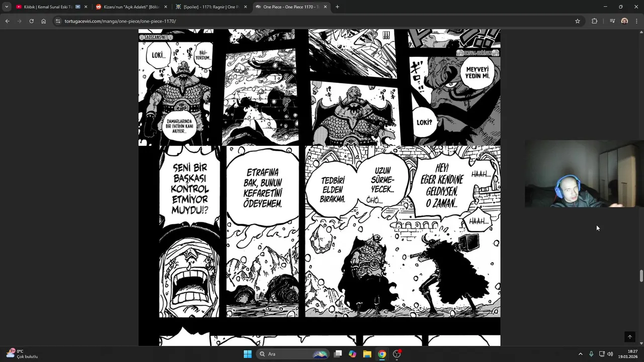Click the manga panel reading 'SENİ BİR BAŞKASI KONTROL ETMİYOR MUYDU'
Viewport: 644px width, 362px height.
point(189,232)
